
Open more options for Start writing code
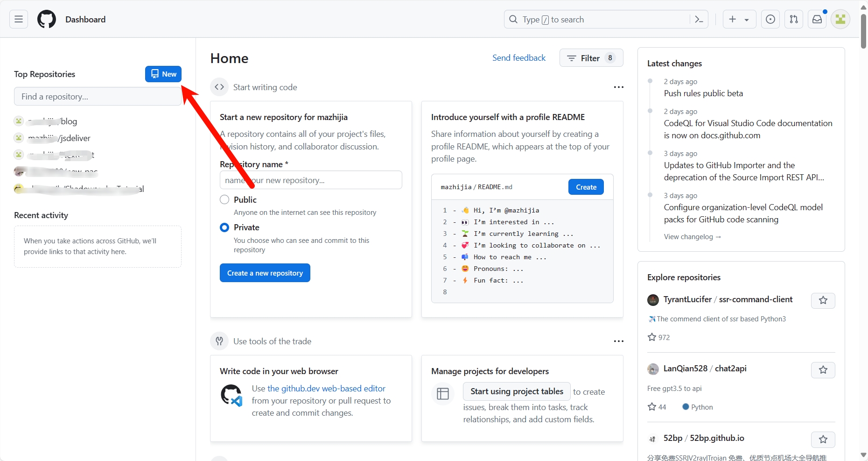click(619, 87)
